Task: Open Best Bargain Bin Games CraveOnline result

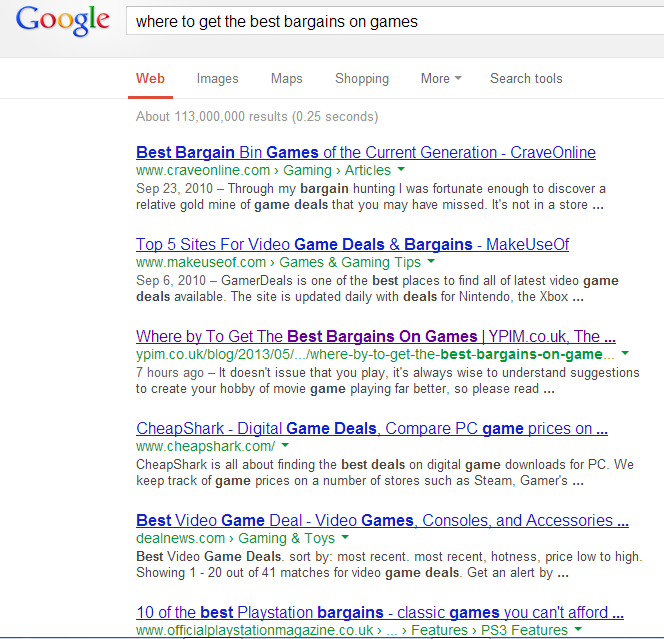Action: tap(366, 152)
